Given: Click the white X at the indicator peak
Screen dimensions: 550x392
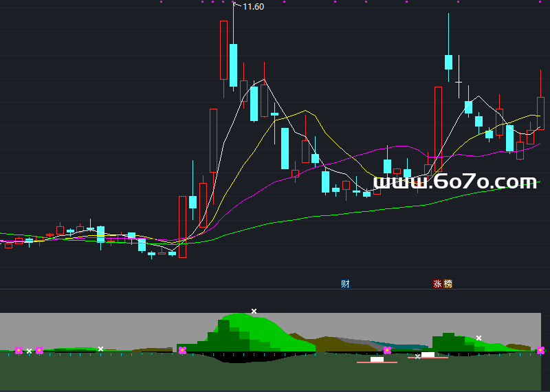Looking at the screenshot, I should point(254,312).
